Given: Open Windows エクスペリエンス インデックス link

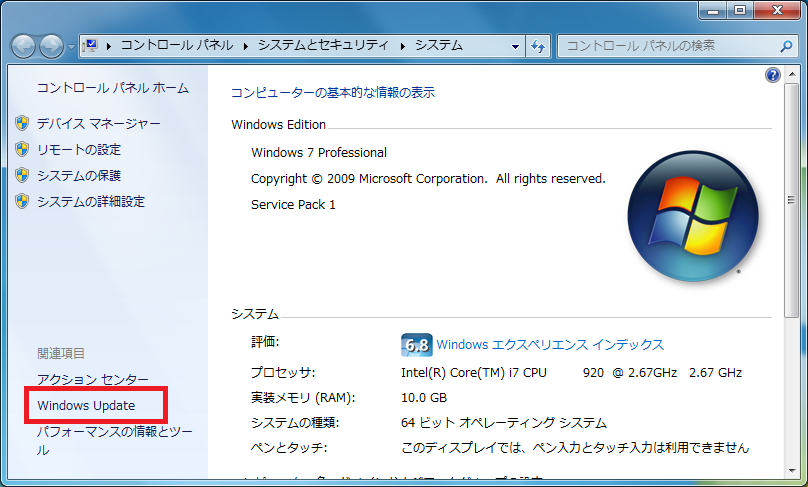Looking at the screenshot, I should [550, 344].
